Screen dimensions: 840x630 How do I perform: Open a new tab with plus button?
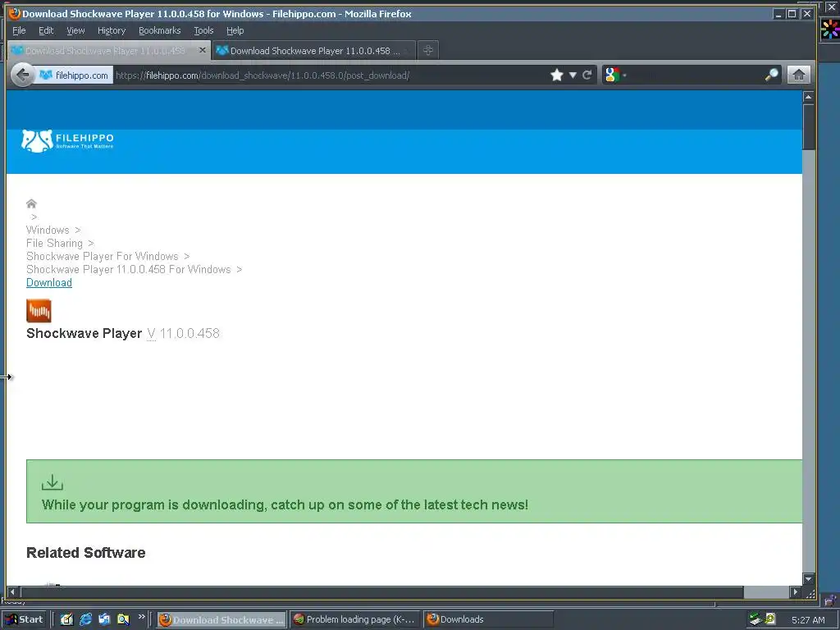click(x=428, y=50)
